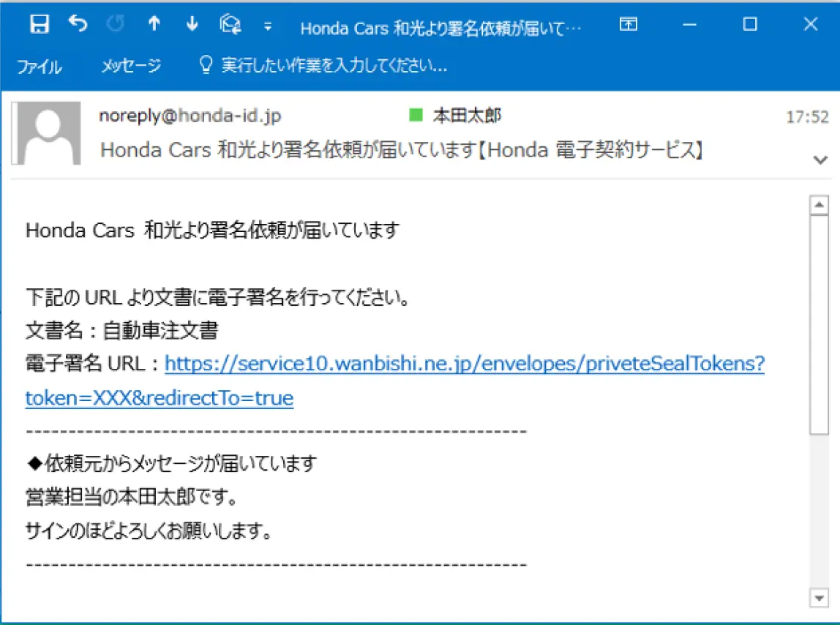Close the message window

click(811, 23)
